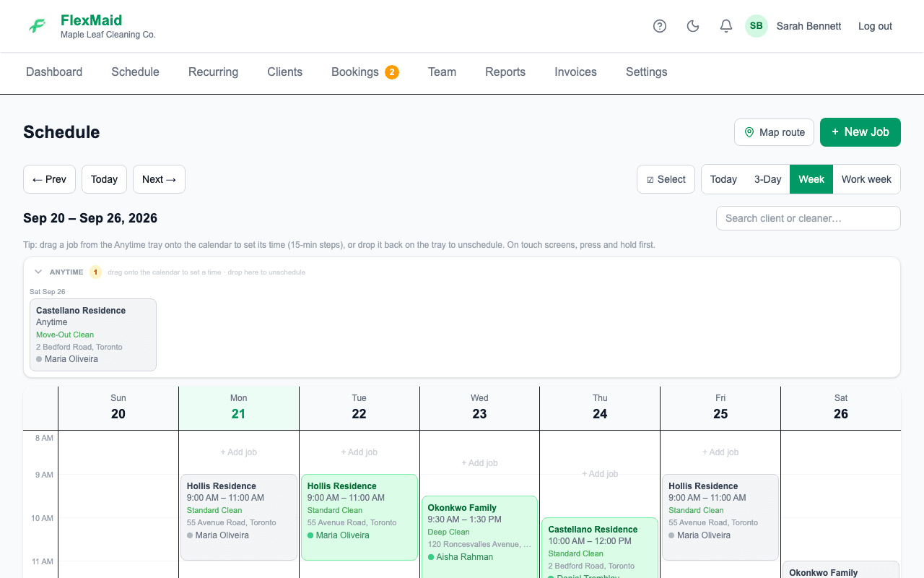
Task: Click Add job under Thursday
Action: click(600, 474)
